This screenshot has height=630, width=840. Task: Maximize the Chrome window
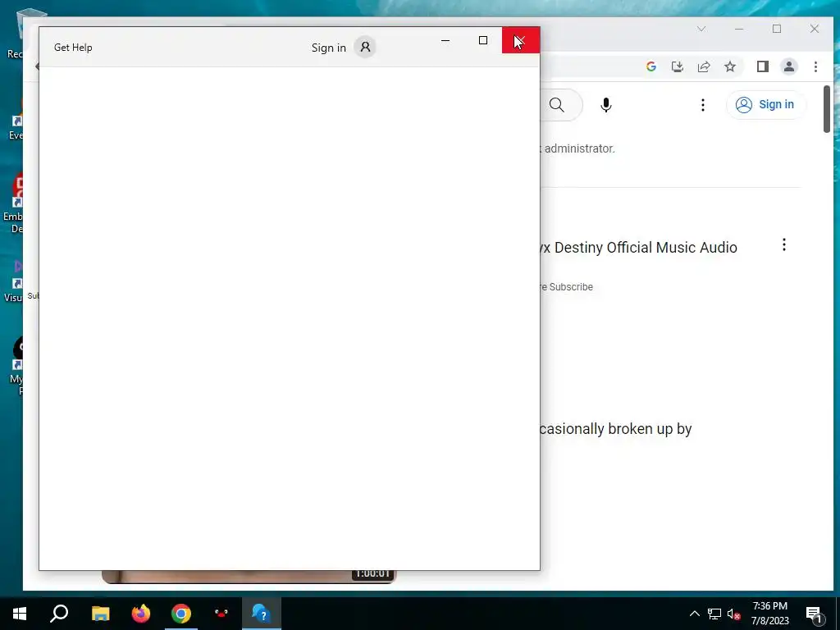point(777,29)
